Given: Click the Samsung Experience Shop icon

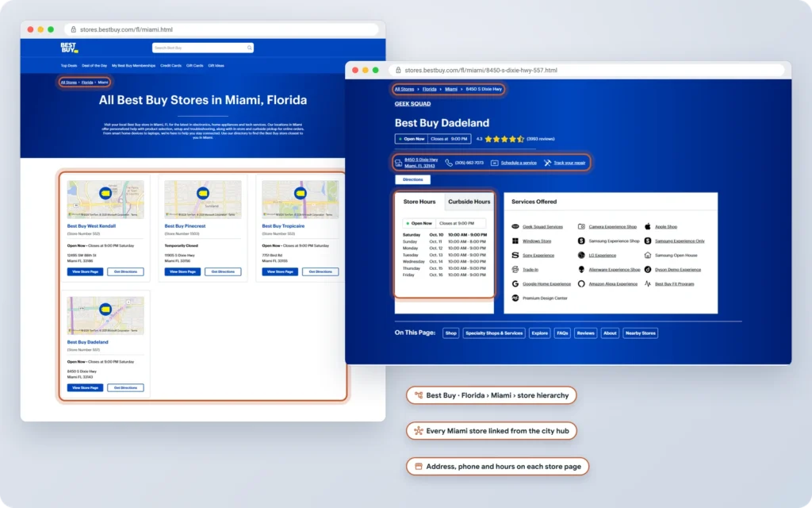Looking at the screenshot, I should [581, 241].
